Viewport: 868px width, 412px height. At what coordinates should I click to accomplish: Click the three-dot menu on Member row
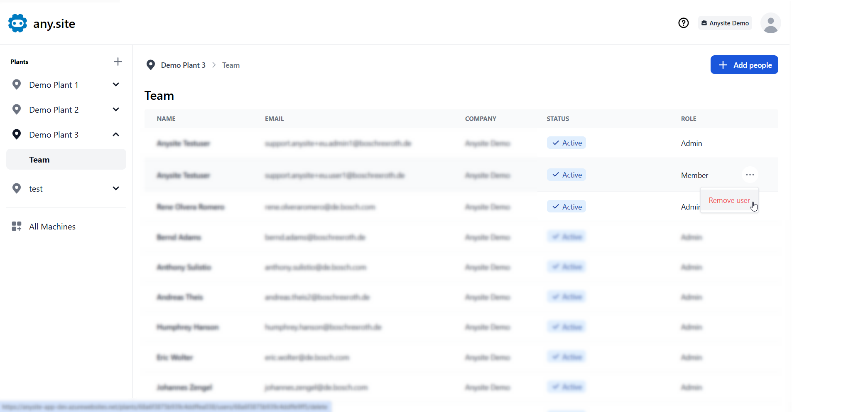[750, 175]
